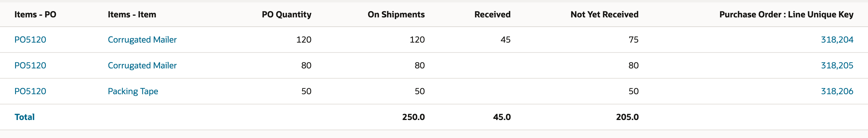The image size is (868, 138).
Task: Open PO5120 link in first row
Action: coord(30,40)
